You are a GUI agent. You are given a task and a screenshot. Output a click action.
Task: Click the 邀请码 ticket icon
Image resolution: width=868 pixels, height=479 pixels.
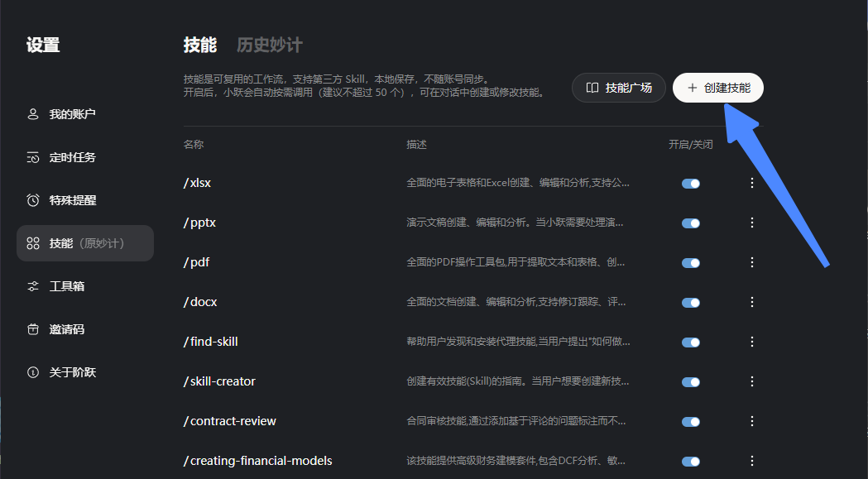[x=35, y=328]
